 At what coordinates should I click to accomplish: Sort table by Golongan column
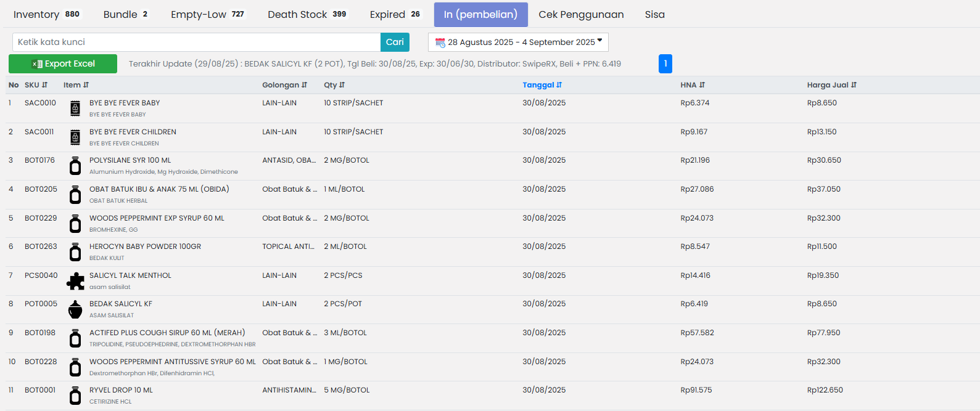(x=284, y=85)
